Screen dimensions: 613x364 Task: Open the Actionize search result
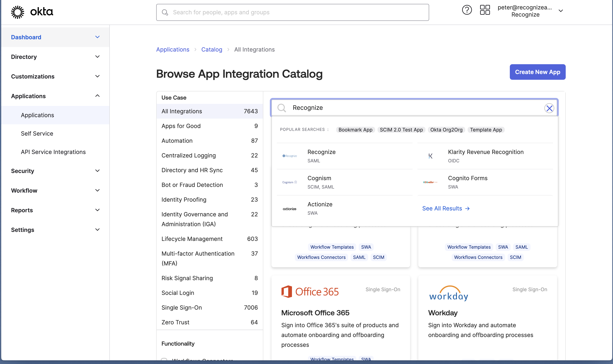pyautogui.click(x=344, y=209)
